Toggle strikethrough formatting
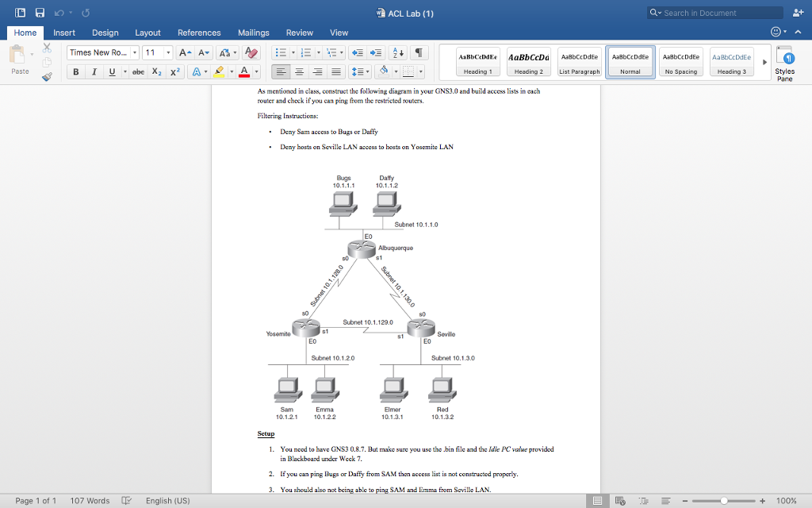The height and width of the screenshot is (508, 812). [138, 71]
